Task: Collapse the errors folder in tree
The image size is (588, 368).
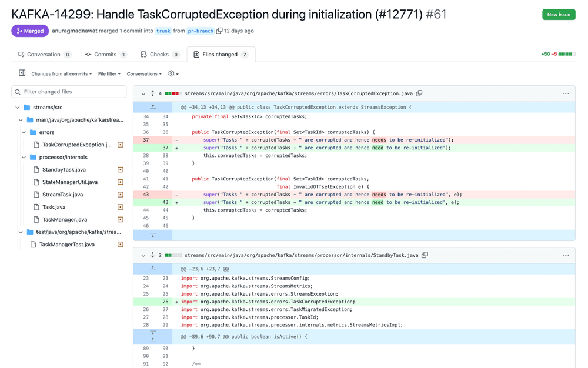Action: [x=24, y=132]
